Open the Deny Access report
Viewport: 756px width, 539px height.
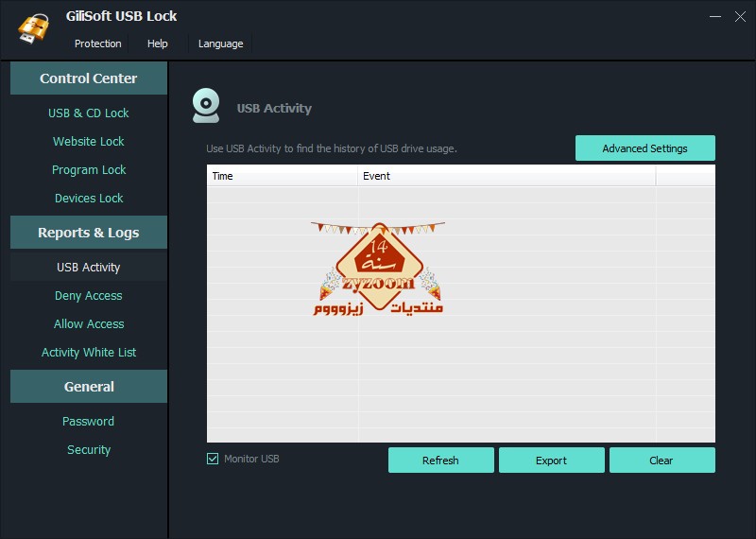[x=89, y=296]
